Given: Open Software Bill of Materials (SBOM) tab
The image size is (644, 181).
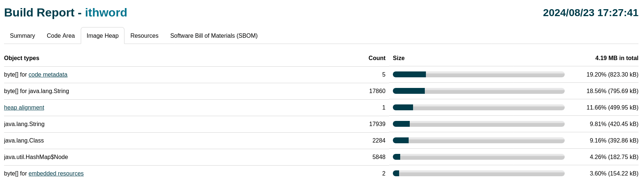Looking at the screenshot, I should 214,36.
